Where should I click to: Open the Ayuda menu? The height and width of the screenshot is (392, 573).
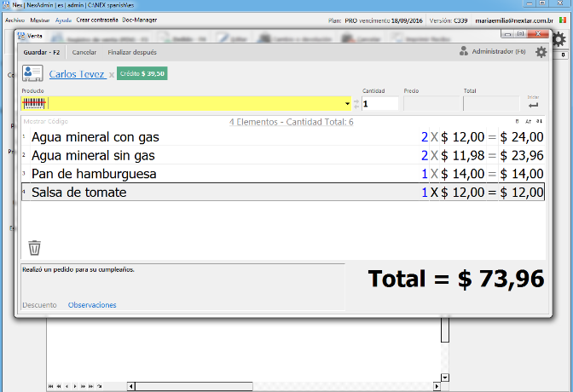63,20
